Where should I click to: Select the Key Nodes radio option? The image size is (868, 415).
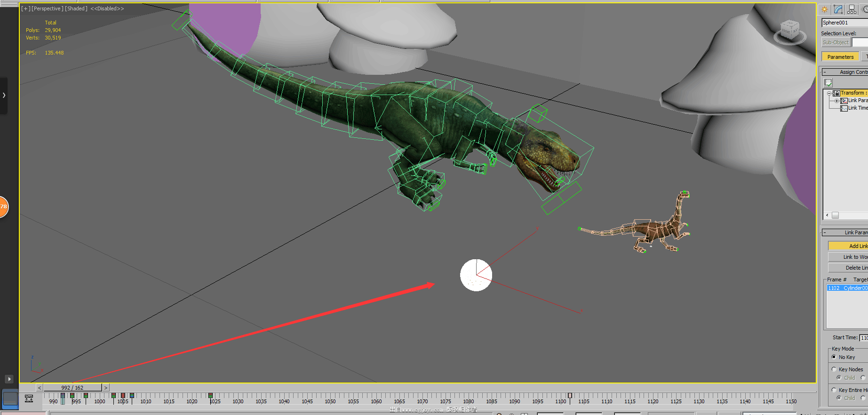pos(834,369)
